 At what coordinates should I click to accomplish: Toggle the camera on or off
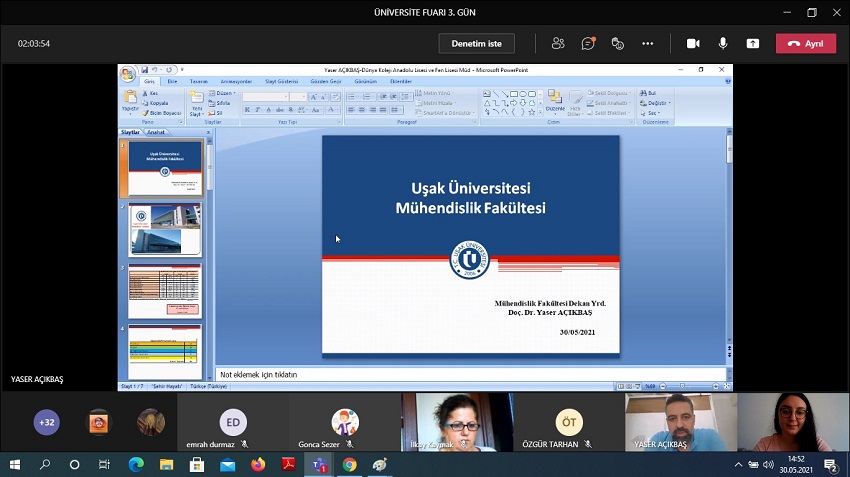pyautogui.click(x=692, y=44)
